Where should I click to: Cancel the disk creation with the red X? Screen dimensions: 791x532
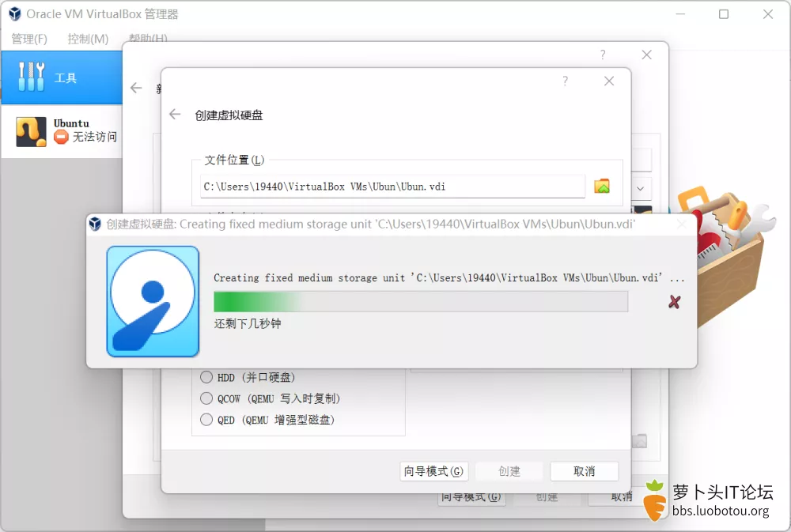click(675, 301)
